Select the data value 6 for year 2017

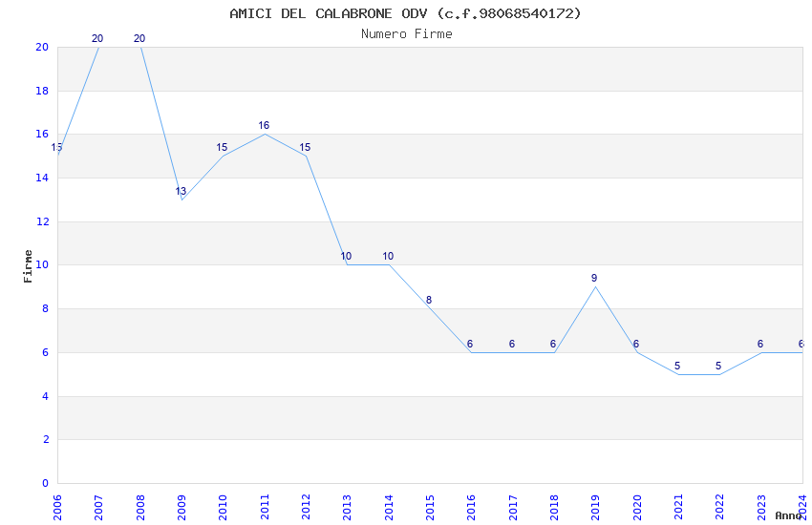point(512,344)
